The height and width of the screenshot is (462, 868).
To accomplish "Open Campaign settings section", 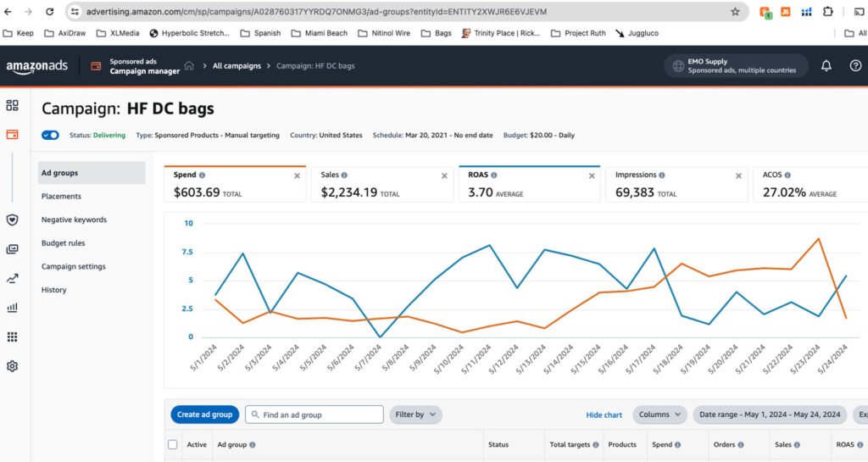I will pos(74,266).
